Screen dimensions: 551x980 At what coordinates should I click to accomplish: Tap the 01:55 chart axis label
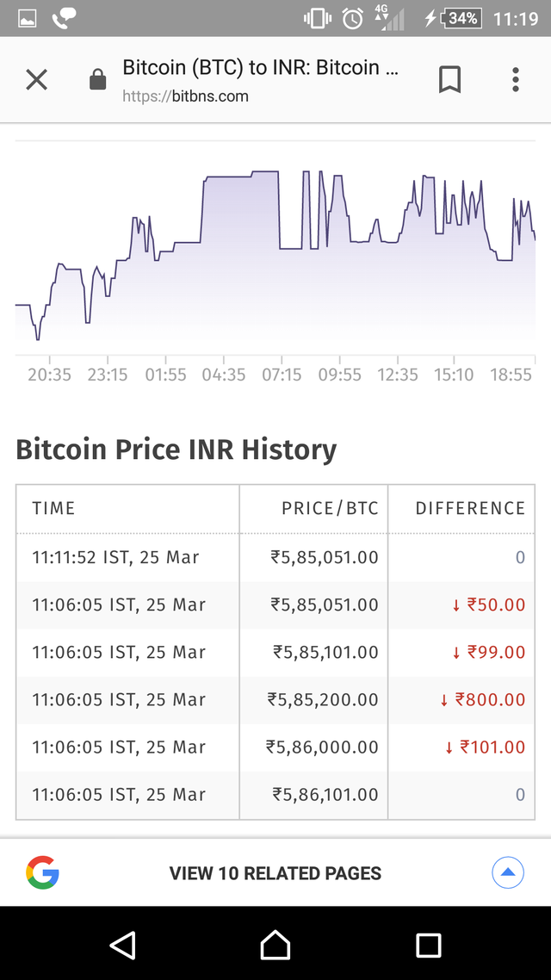click(x=165, y=375)
